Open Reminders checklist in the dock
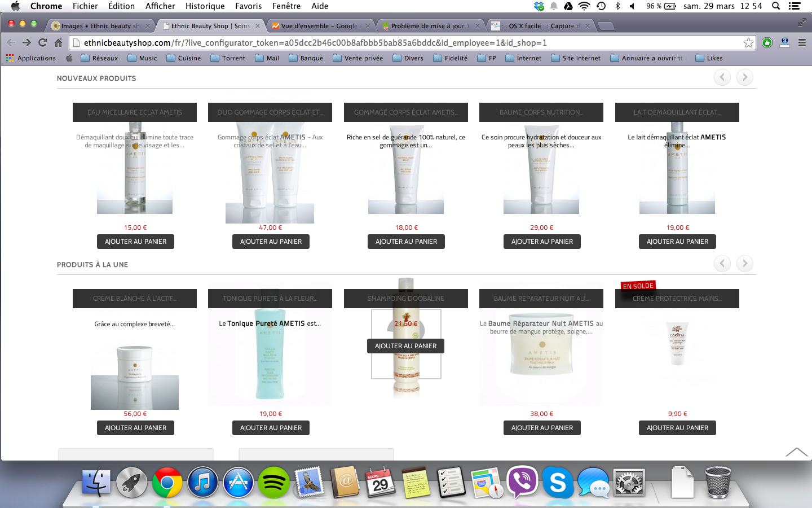 click(x=451, y=483)
